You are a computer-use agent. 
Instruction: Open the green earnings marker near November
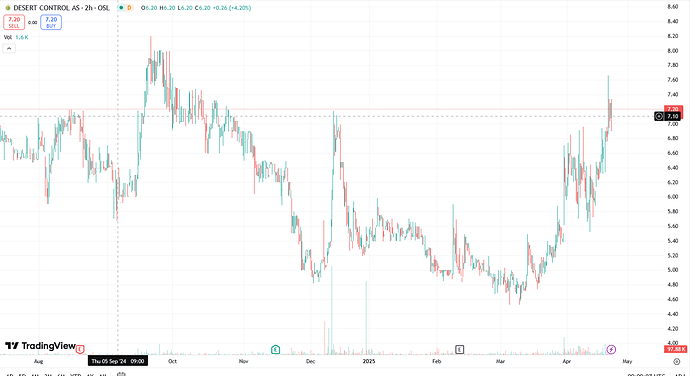tap(275, 350)
